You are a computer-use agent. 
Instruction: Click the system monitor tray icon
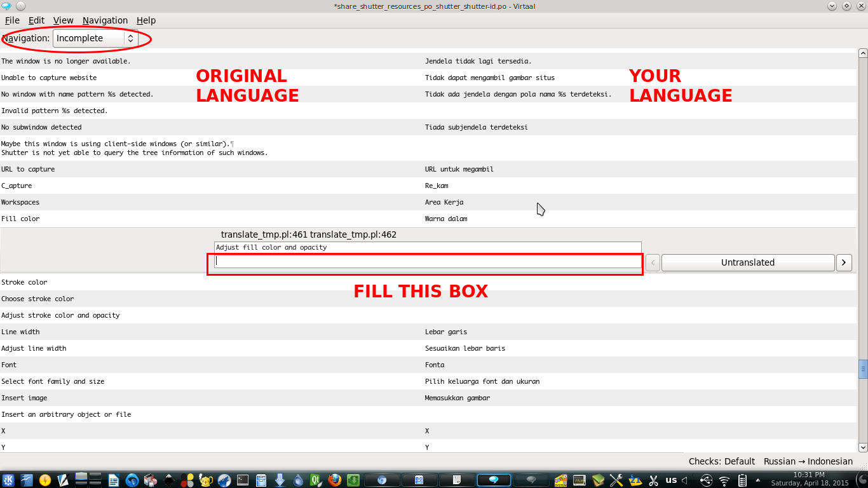click(x=580, y=480)
